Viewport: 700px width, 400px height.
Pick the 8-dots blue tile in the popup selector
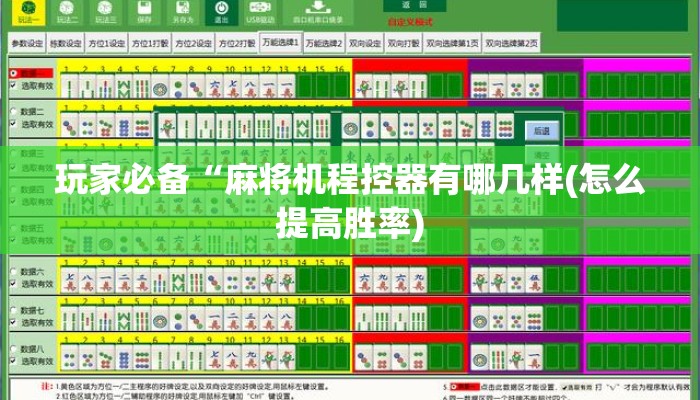click(x=485, y=127)
